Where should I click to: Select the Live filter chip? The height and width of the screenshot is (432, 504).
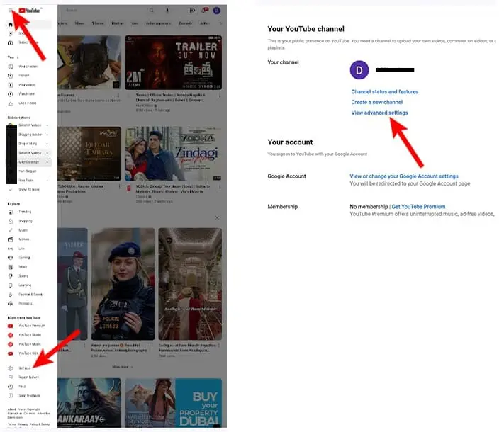pyautogui.click(x=135, y=23)
